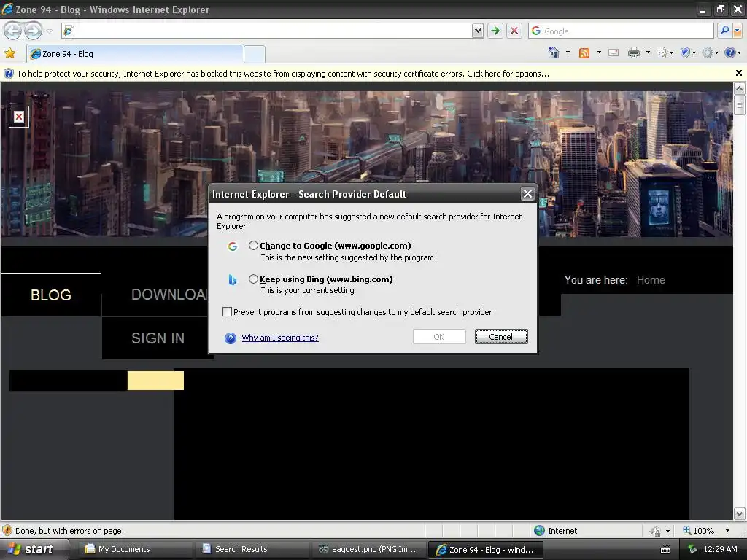
Task: Click the blue help icon in dialog
Action: (230, 338)
